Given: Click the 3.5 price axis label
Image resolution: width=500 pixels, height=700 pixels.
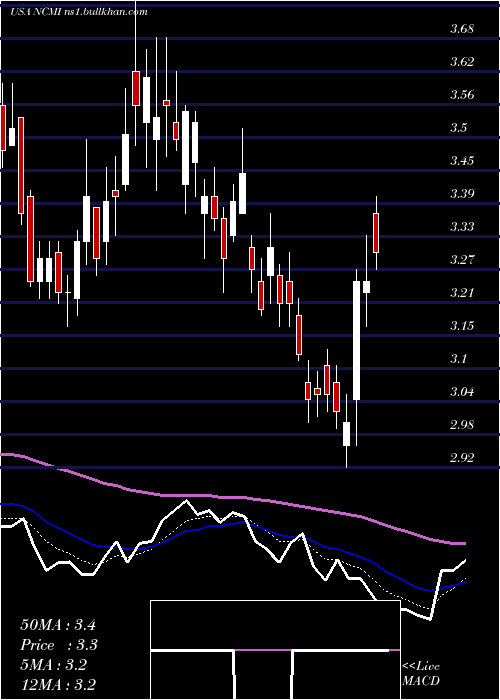Looking at the screenshot, I should coord(458,128).
